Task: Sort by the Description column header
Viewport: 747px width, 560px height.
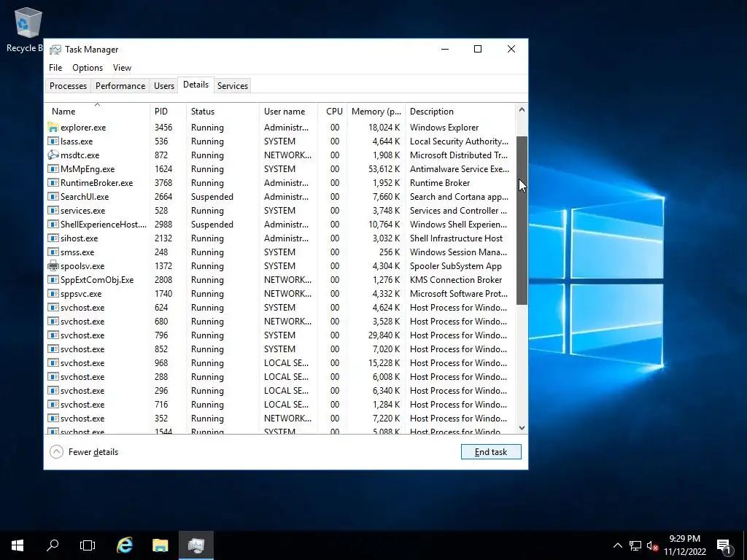Action: [x=460, y=112]
